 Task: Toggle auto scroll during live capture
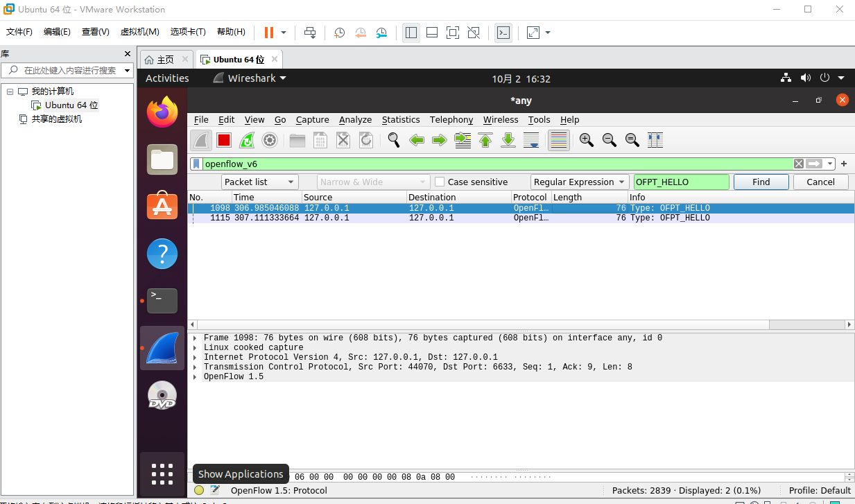click(531, 140)
